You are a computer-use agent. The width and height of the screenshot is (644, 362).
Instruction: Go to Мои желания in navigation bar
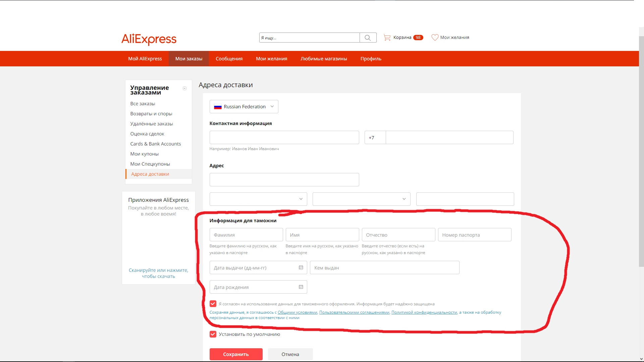tap(272, 59)
